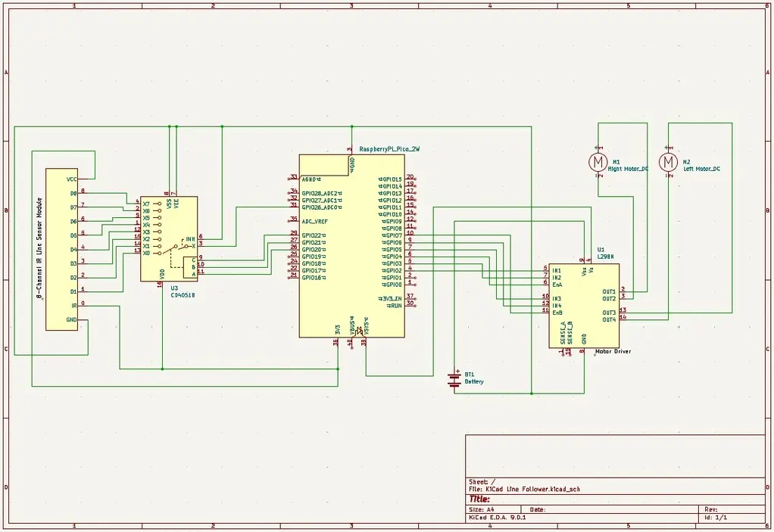774x532 pixels.
Task: Click the OUT4 pin on the L298N
Action: [609, 319]
